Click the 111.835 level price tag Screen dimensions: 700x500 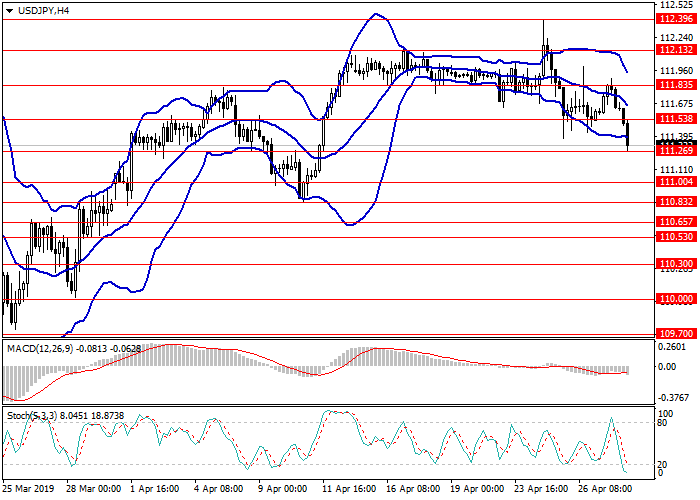676,85
